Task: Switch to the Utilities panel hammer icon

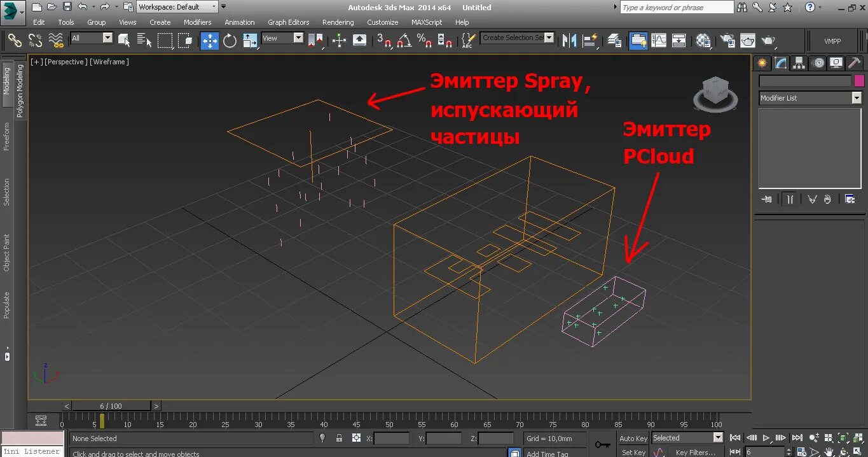Action: (854, 63)
